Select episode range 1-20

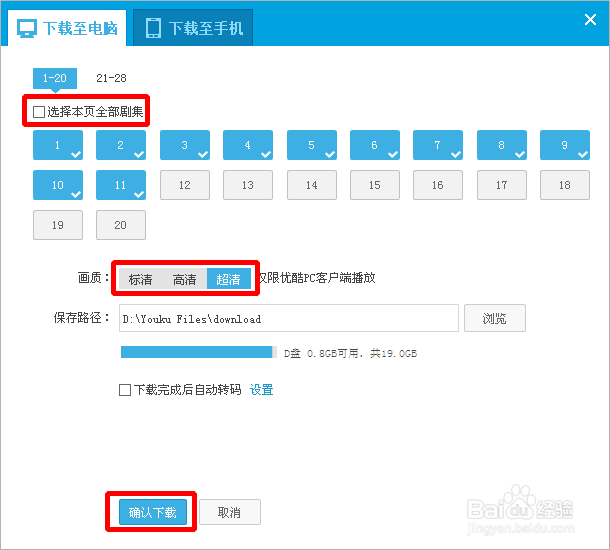point(55,78)
